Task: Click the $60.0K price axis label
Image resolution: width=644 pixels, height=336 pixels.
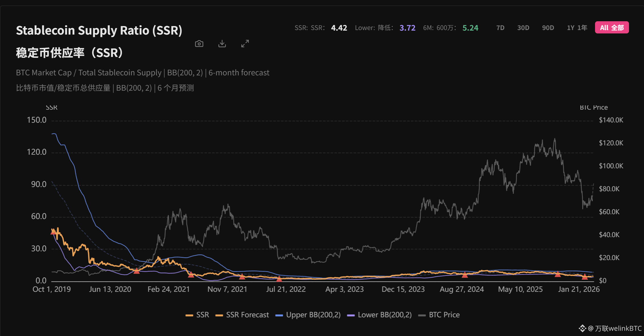Action: click(x=609, y=212)
